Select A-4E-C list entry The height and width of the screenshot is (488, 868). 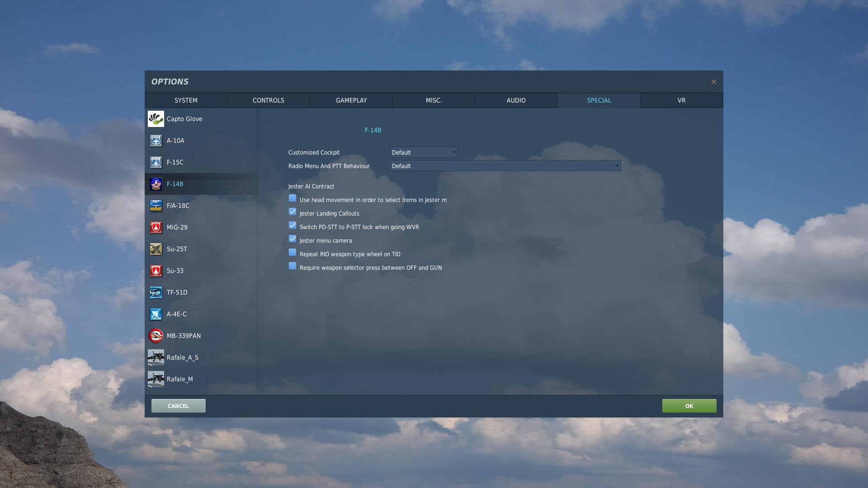click(x=201, y=314)
